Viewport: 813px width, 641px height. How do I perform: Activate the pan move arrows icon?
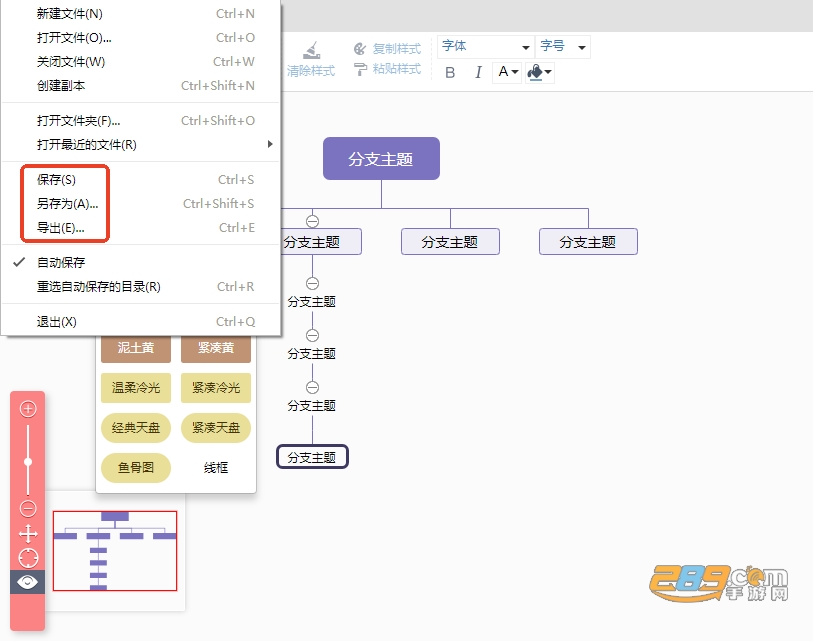point(28,533)
